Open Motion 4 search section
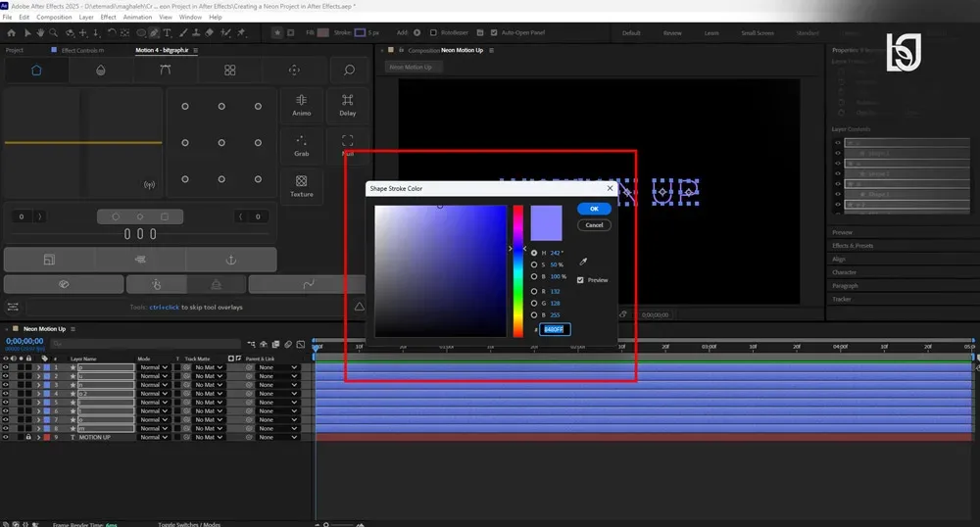 (x=349, y=70)
